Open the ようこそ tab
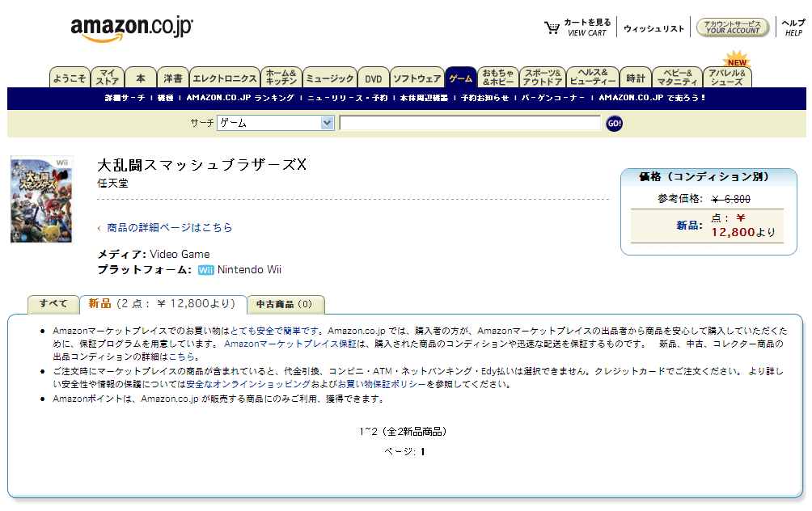812x511 pixels. point(70,78)
